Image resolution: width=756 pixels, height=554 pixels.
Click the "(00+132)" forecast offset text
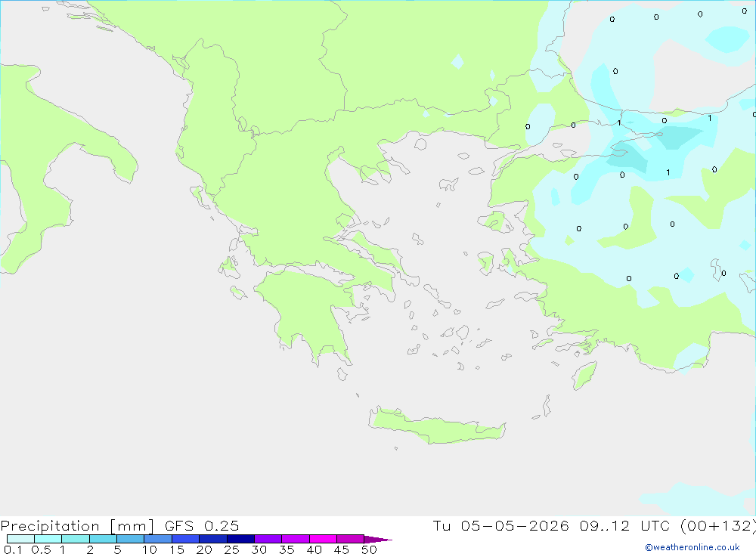(718, 525)
